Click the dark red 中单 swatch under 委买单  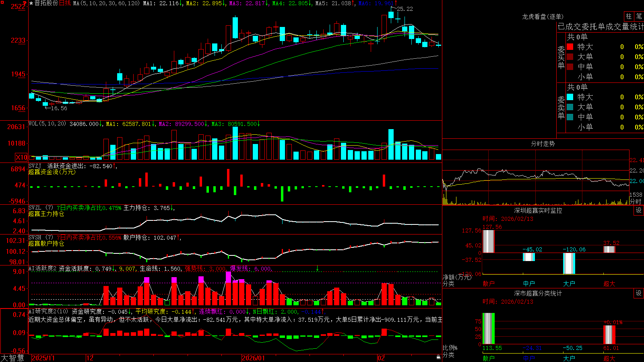(570, 67)
